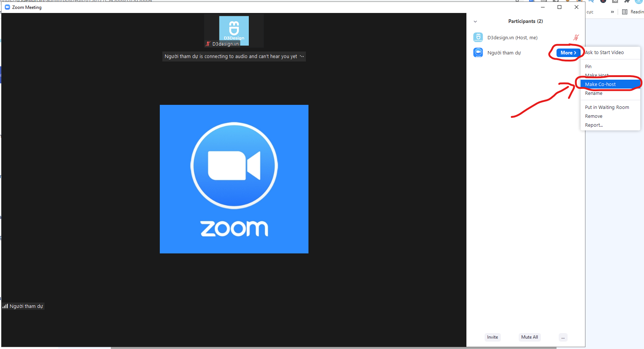Image resolution: width=644 pixels, height=349 pixels.
Task: Select Make Host menu entry
Action: tap(610, 75)
